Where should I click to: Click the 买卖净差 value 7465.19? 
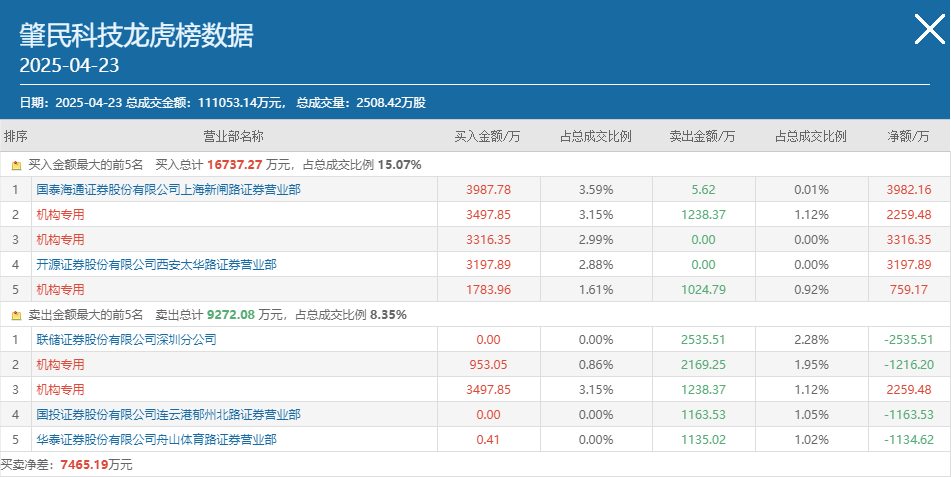(84, 465)
